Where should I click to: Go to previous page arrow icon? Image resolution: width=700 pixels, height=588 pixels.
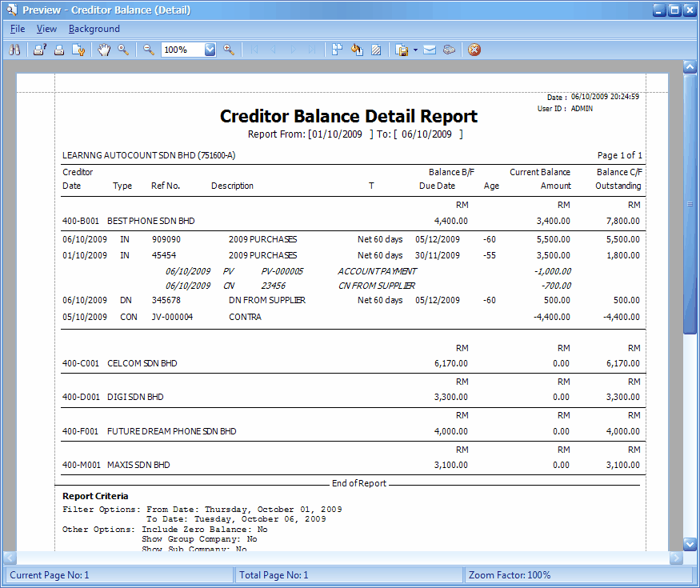pos(274,50)
